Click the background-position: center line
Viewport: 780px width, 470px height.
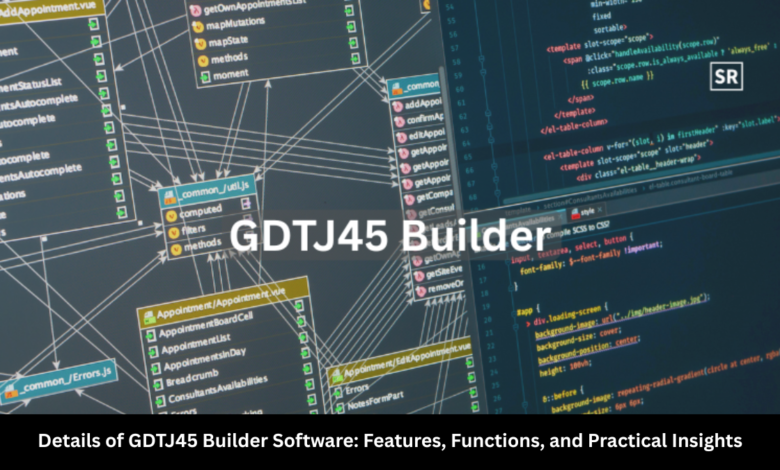point(587,350)
